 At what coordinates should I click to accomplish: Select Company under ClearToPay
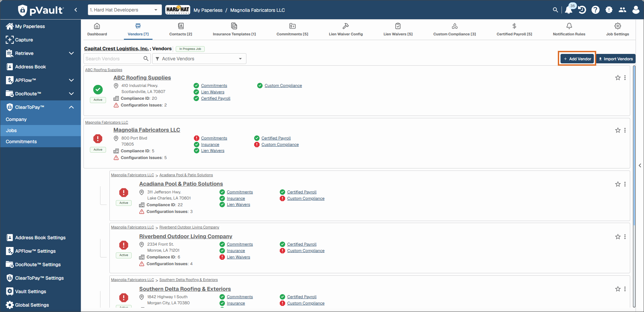pos(40,119)
